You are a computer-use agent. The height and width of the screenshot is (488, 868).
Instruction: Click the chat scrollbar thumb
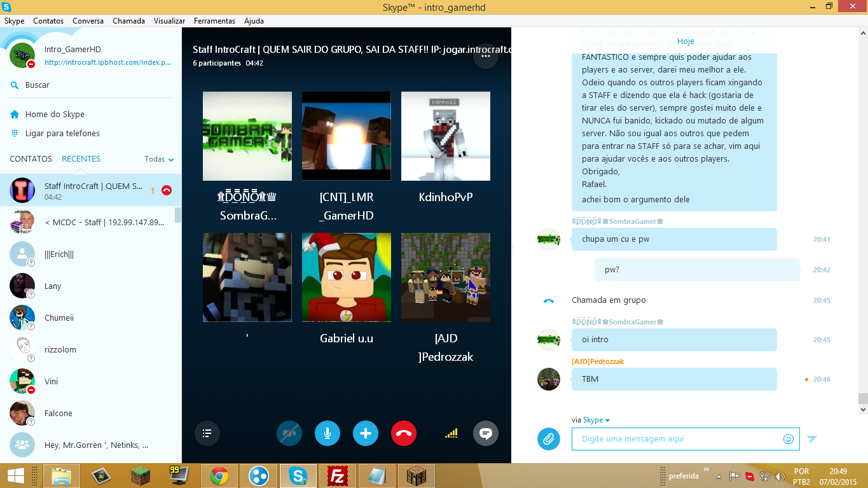[863, 399]
